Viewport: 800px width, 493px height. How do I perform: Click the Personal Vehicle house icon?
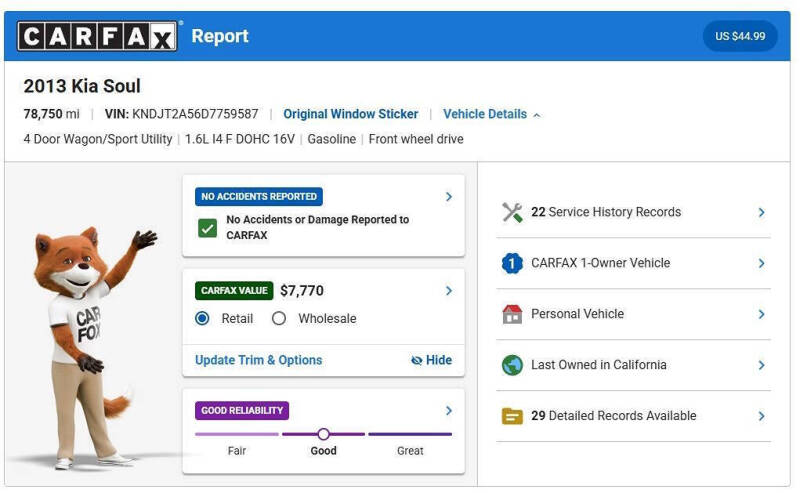coord(512,314)
